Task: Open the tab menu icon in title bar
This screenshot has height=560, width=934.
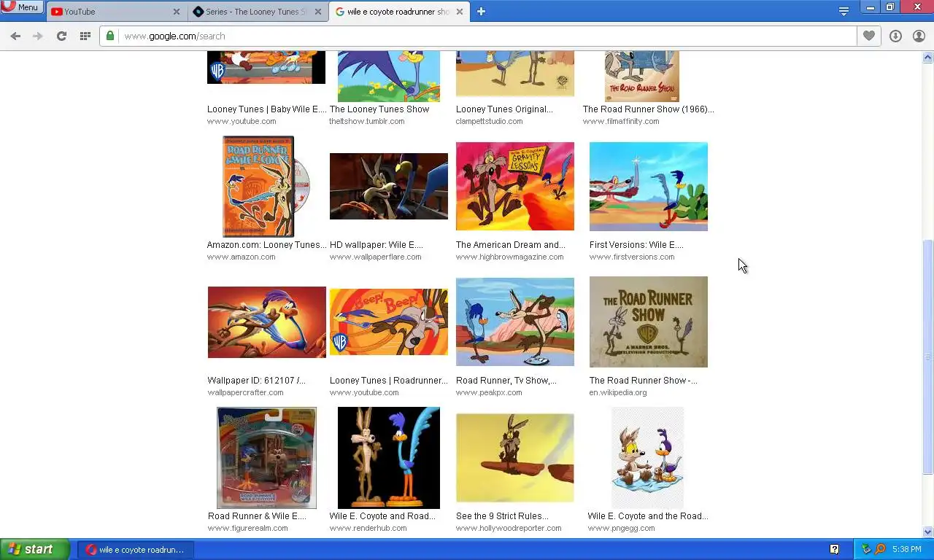Action: [844, 11]
